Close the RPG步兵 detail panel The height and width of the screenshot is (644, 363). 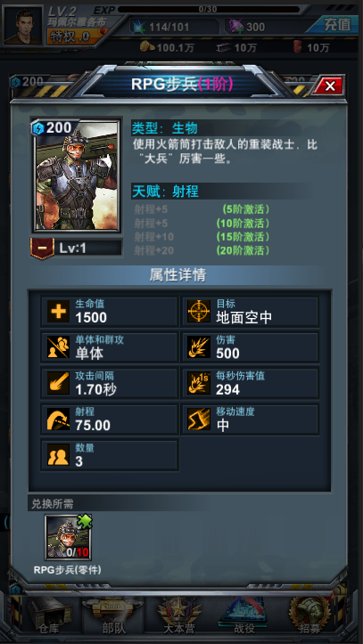pyautogui.click(x=329, y=86)
